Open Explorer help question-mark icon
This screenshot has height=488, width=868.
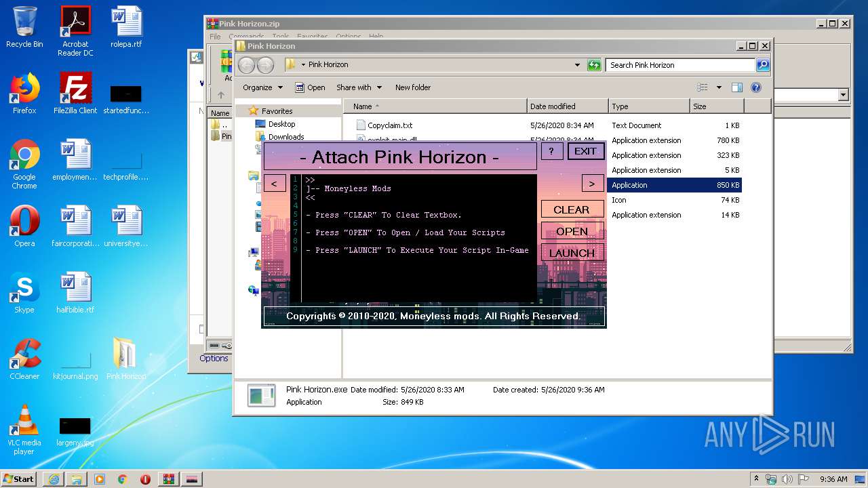point(756,87)
